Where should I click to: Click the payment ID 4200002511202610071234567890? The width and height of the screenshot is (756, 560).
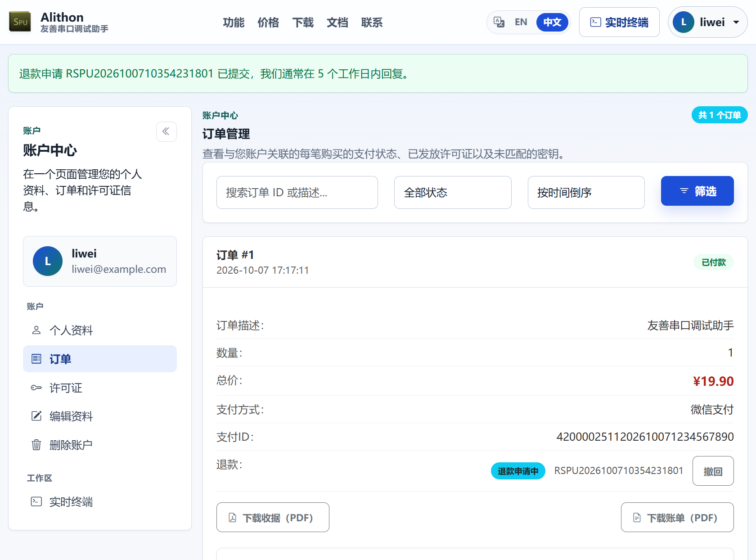(x=645, y=437)
